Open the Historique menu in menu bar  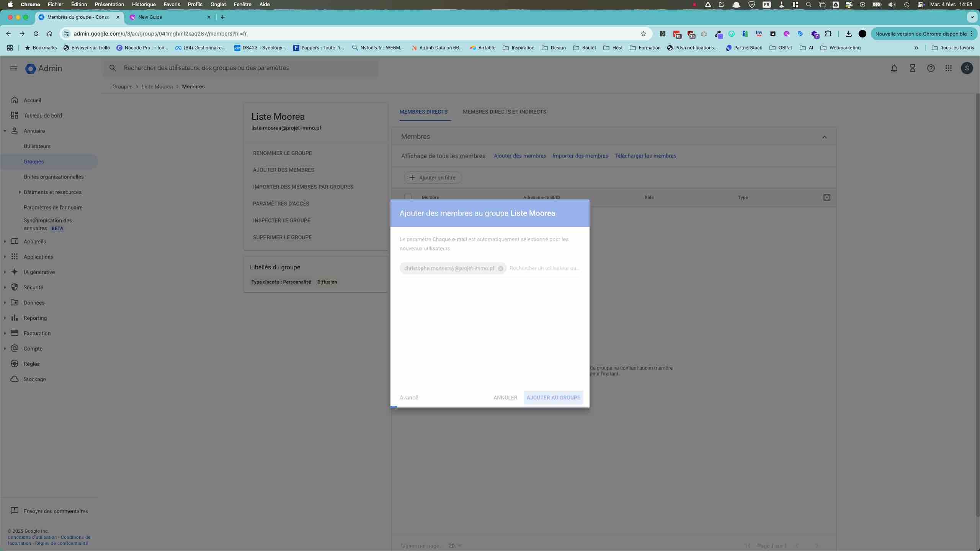point(144,5)
